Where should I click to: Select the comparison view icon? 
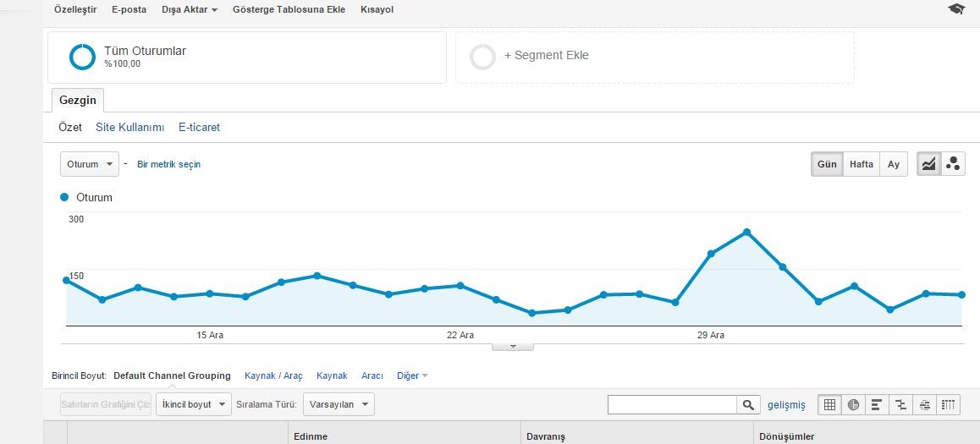click(x=900, y=404)
